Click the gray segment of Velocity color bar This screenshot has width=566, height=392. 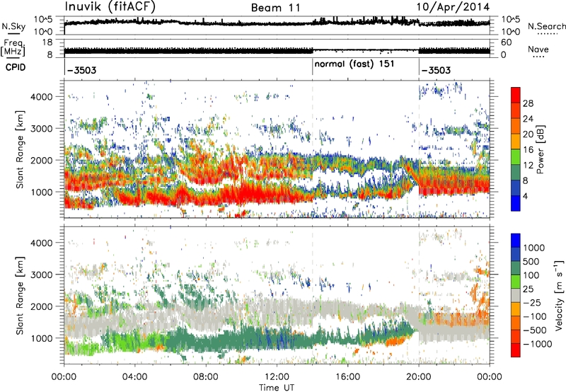(x=516, y=295)
